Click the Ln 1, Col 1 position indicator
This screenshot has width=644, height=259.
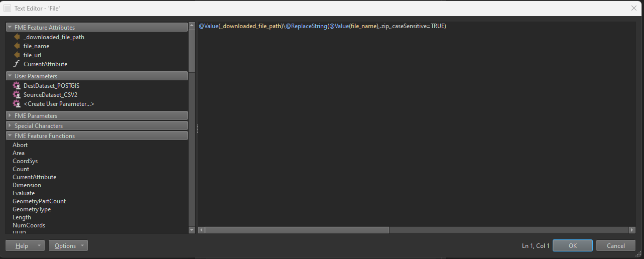click(536, 246)
